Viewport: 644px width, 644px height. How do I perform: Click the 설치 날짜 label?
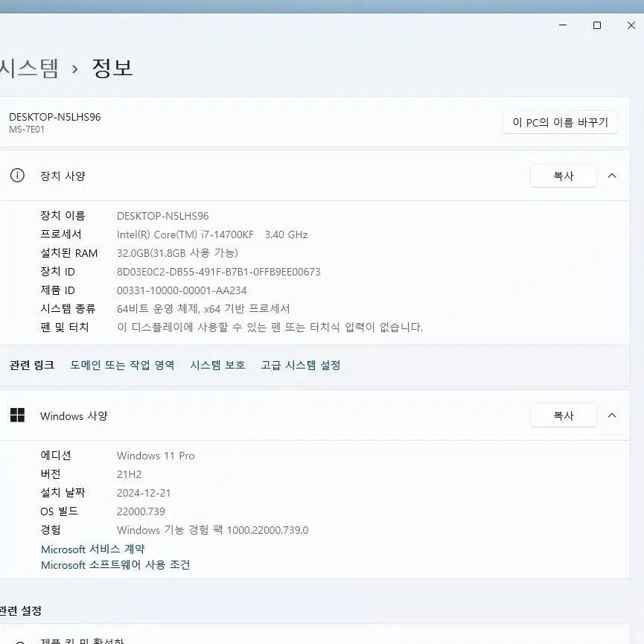(63, 493)
